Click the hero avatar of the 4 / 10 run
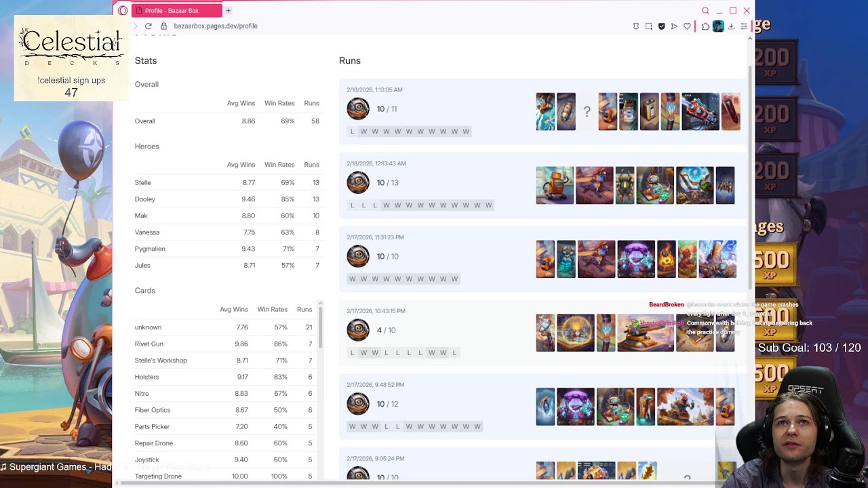The width and height of the screenshot is (868, 488). (x=358, y=330)
